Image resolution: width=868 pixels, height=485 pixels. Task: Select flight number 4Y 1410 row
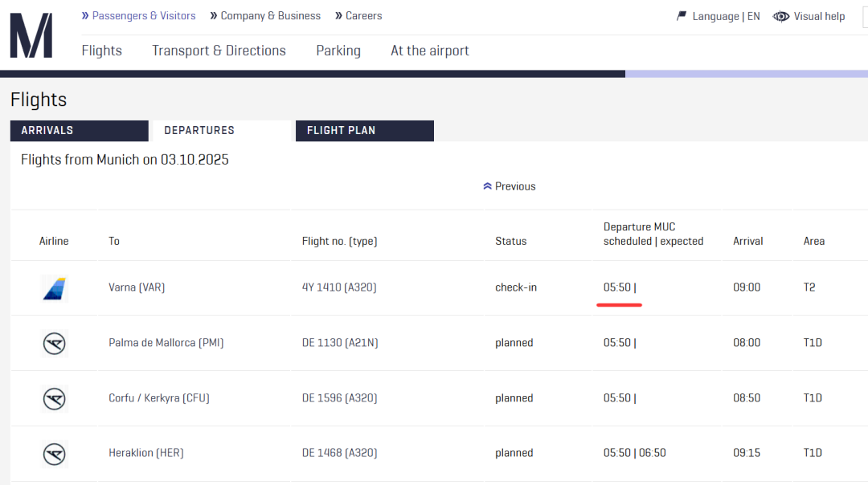click(339, 287)
